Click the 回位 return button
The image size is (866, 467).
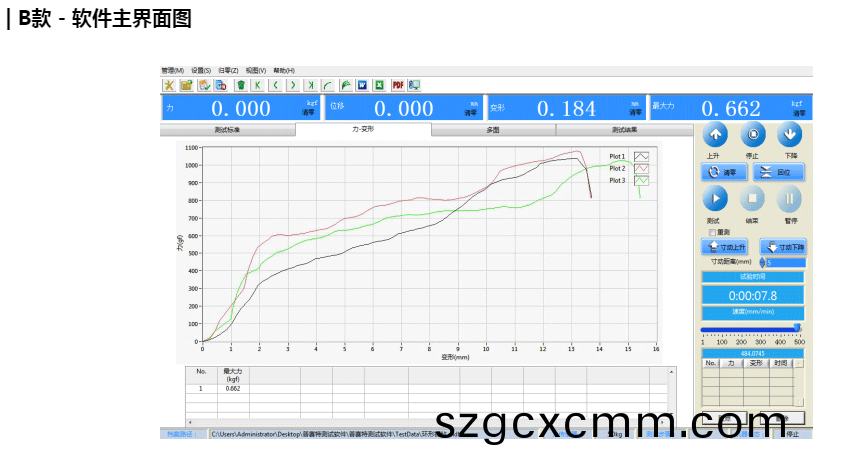coord(778,172)
